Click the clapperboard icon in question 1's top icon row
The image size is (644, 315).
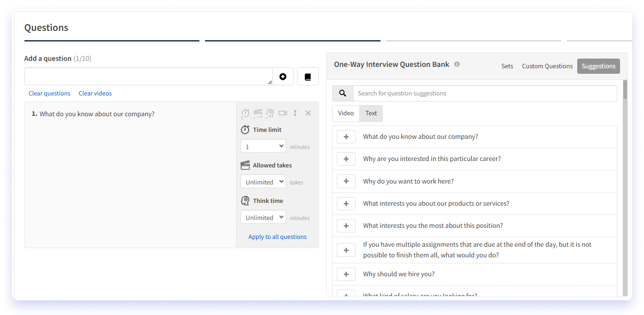pos(258,113)
